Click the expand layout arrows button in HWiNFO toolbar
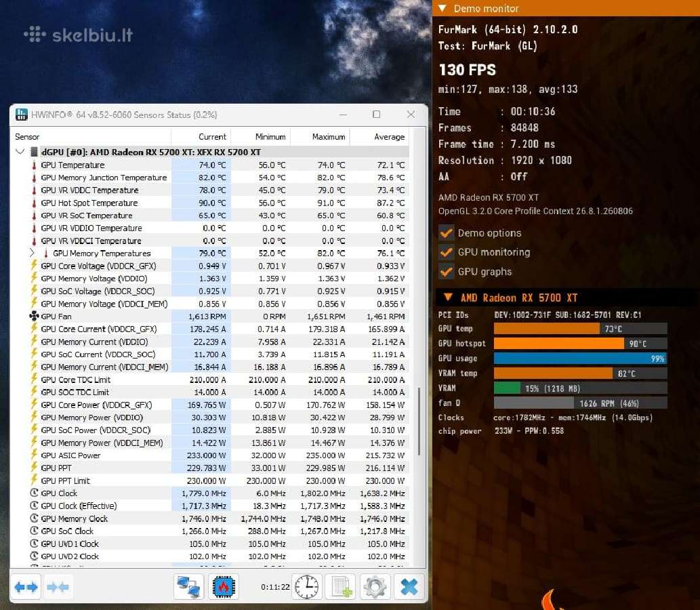700x610 pixels. (26, 587)
